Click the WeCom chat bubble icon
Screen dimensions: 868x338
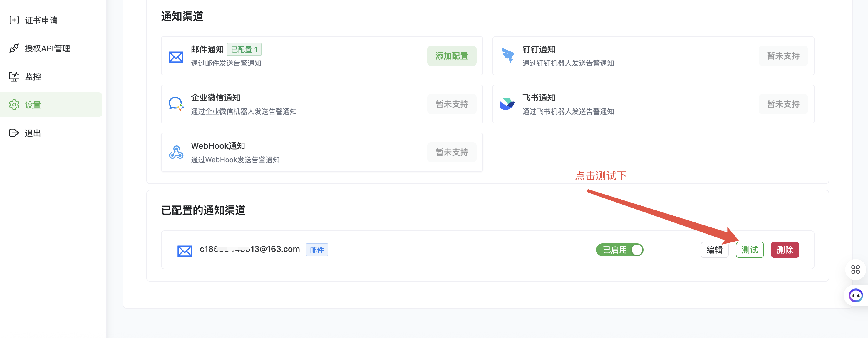175,104
